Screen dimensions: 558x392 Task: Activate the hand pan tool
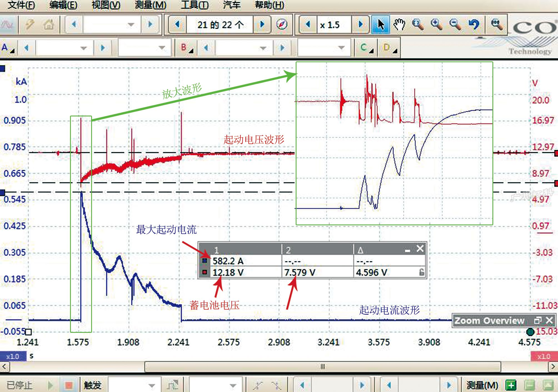click(x=399, y=24)
